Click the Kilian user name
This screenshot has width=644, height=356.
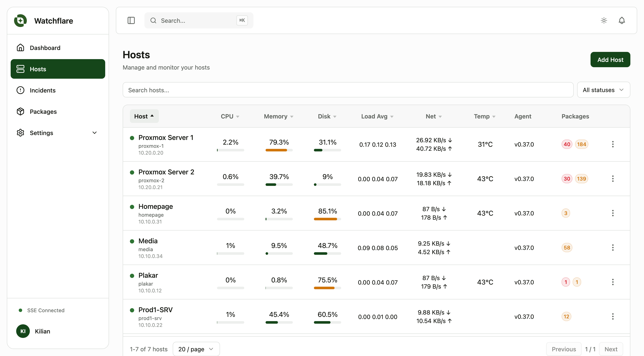pos(43,331)
